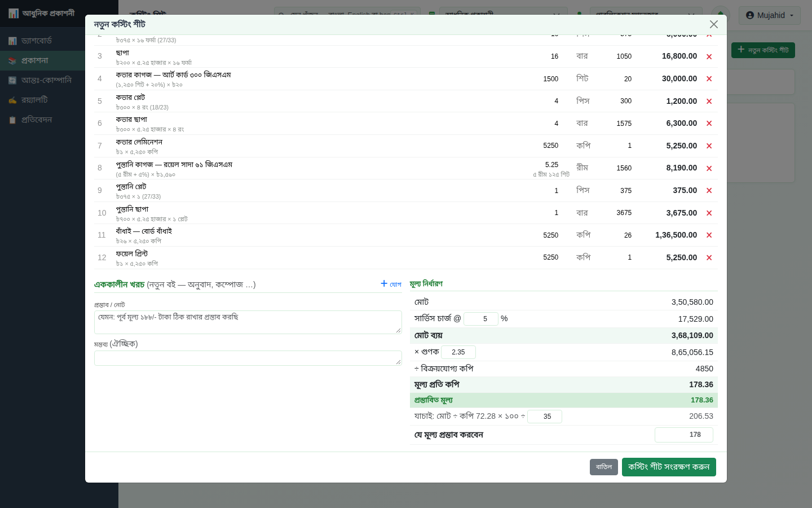Image resolution: width=812 pixels, height=508 pixels.
Task: Go to প্রকাশনা in the sidebar
Action: 42,60
